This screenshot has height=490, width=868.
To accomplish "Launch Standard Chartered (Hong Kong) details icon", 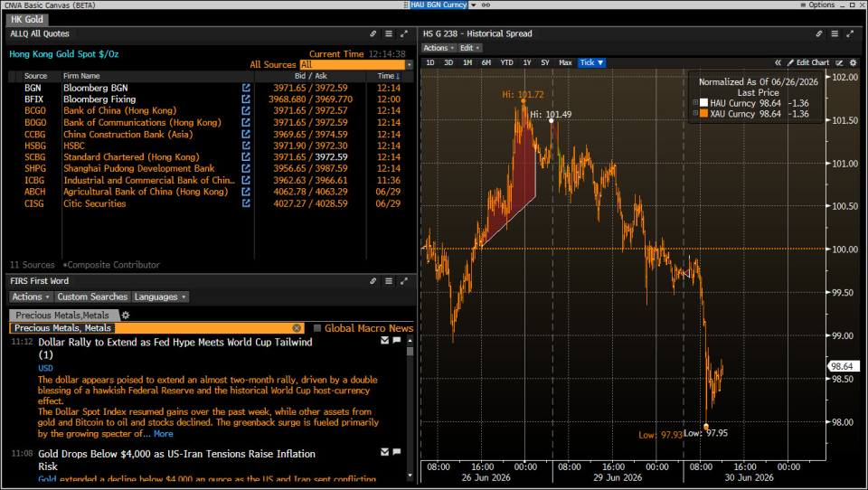I will (x=246, y=156).
